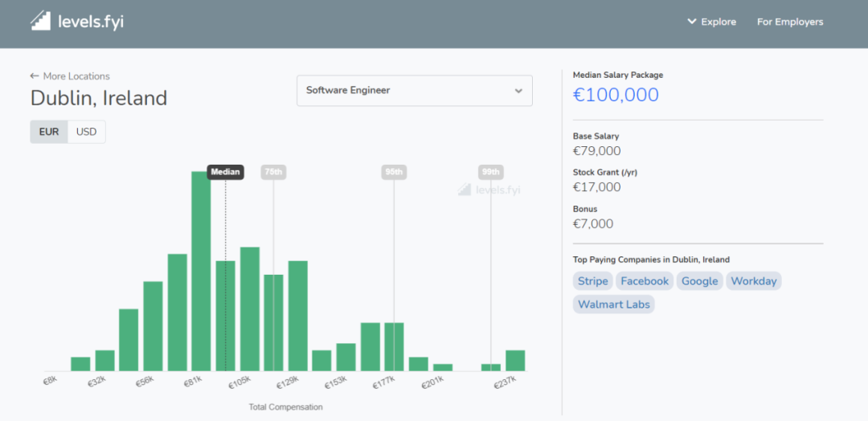Click the €100,000 median salary value

tap(616, 95)
